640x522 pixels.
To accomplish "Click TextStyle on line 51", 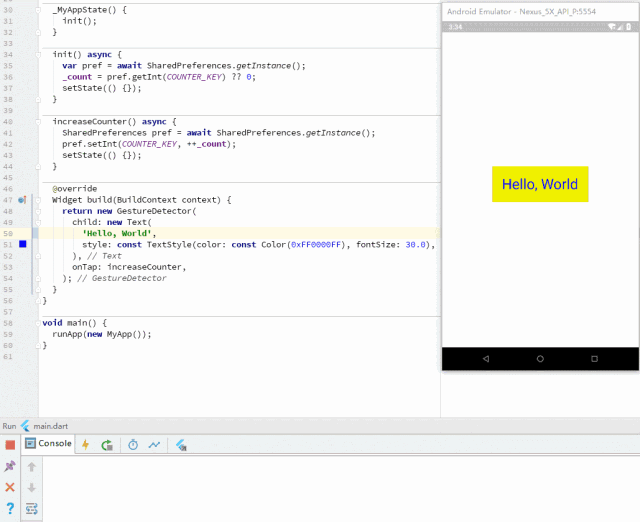I will pyautogui.click(x=169, y=244).
